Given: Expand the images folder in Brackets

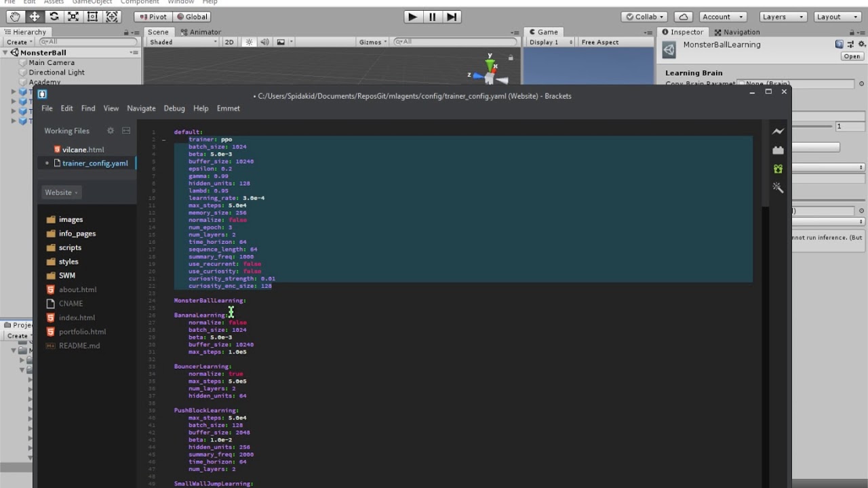Looking at the screenshot, I should click(71, 220).
